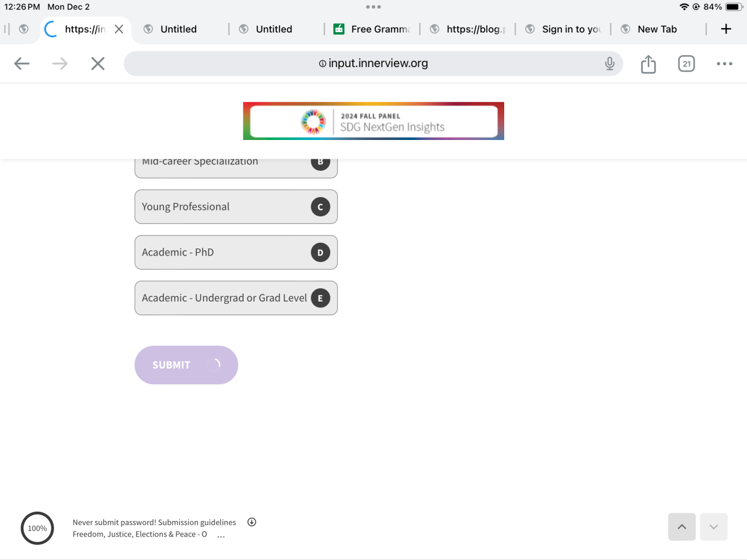
Task: Click the download icon beside submission guidelines
Action: click(252, 522)
